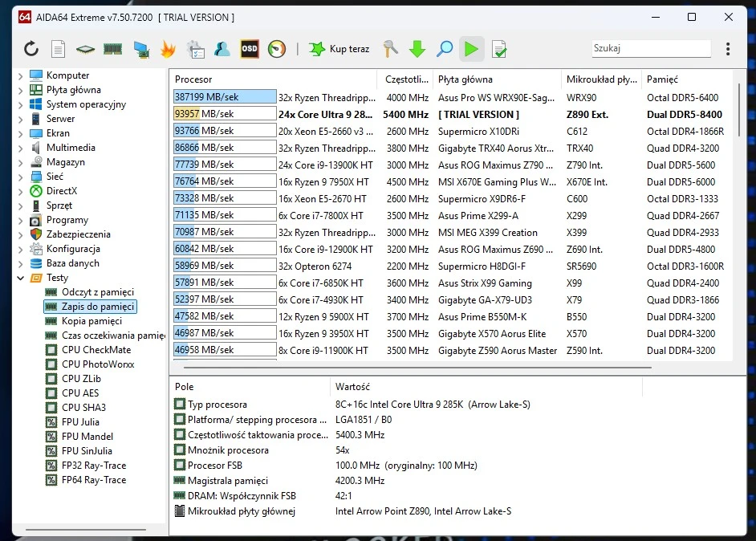
Task: Open the memory module benchmark icon
Action: (112, 49)
